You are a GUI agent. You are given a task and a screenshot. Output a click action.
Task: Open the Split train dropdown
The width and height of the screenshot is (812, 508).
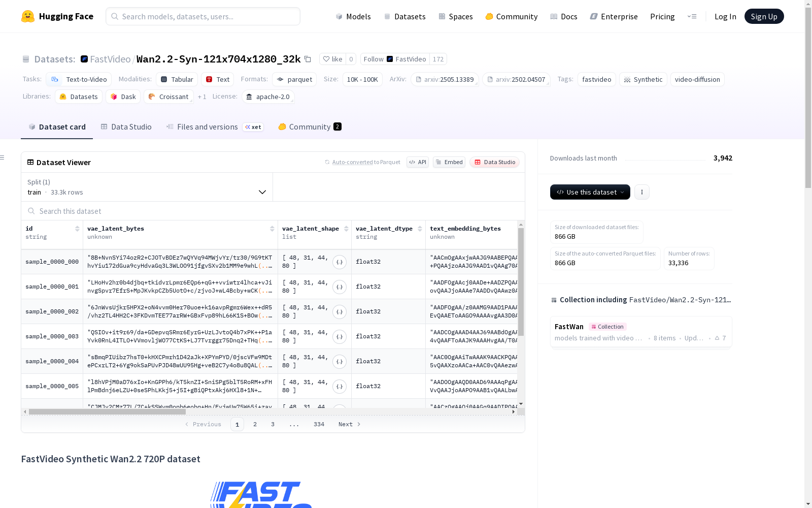click(x=147, y=187)
